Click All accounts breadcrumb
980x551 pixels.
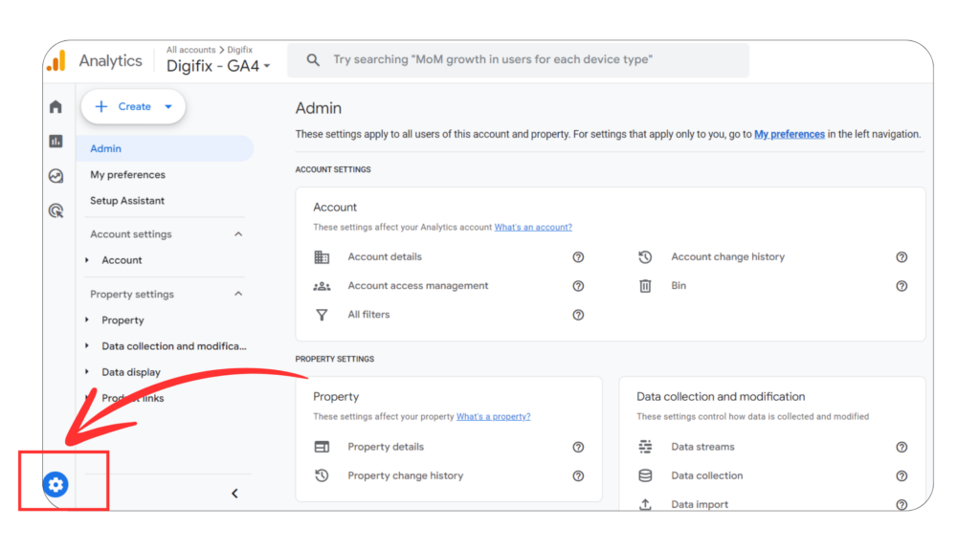(x=190, y=50)
